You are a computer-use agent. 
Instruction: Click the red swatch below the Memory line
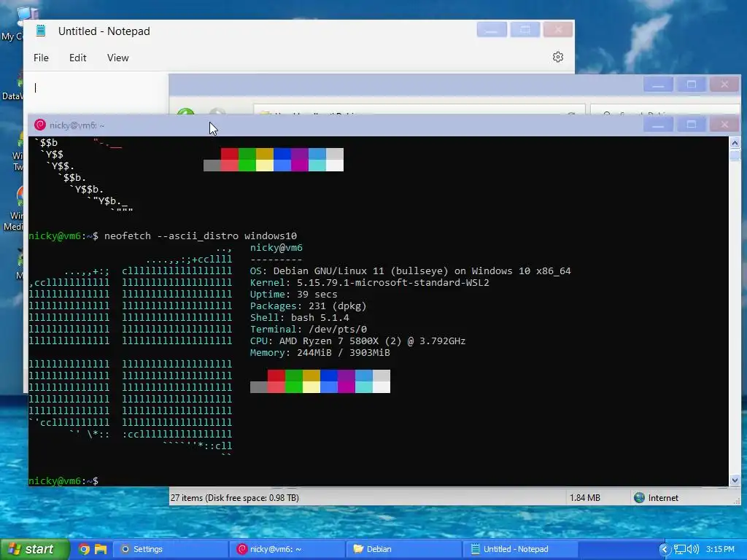[x=276, y=376]
